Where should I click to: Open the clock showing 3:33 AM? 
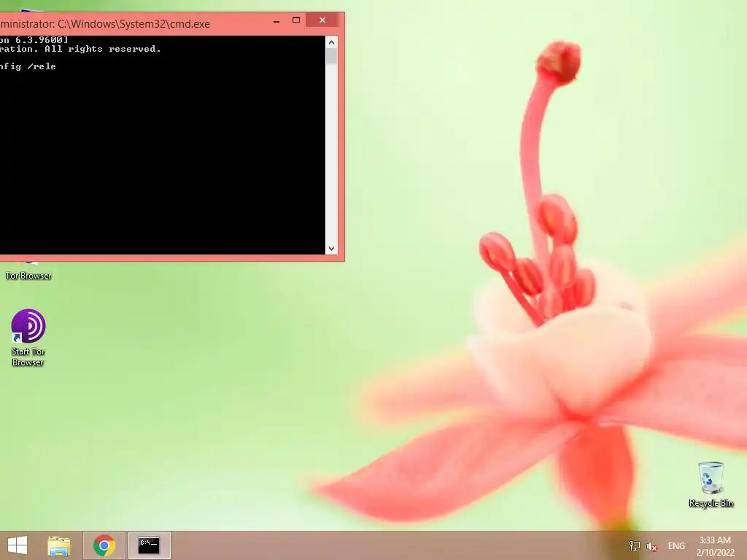[x=715, y=546]
